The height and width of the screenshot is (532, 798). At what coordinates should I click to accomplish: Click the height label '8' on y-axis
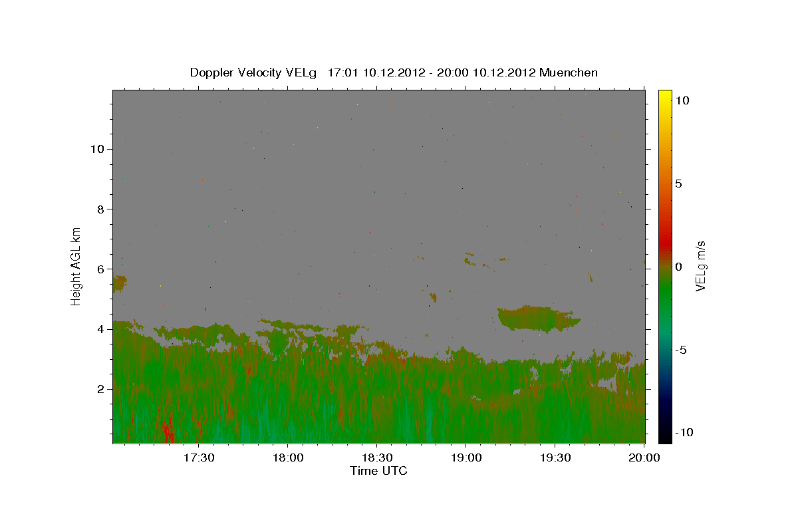click(x=100, y=209)
